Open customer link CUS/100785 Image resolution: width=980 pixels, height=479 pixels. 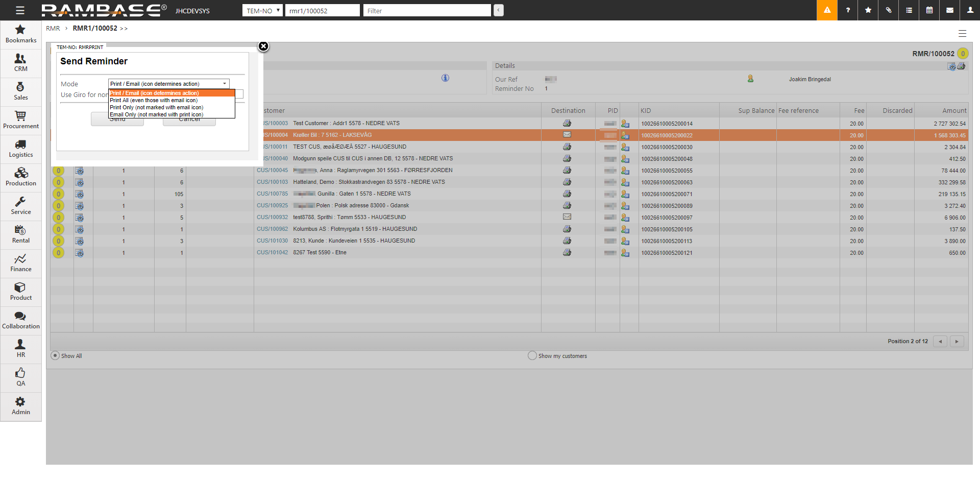[x=272, y=194]
